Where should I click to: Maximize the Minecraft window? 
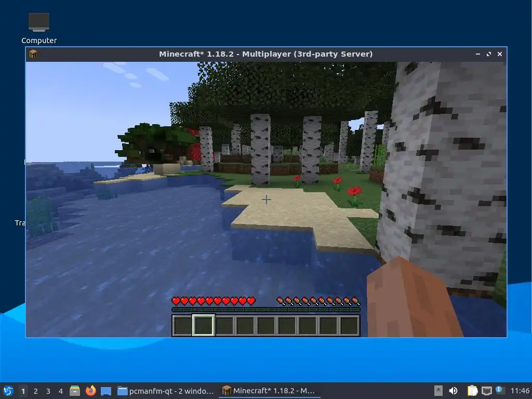coord(488,54)
